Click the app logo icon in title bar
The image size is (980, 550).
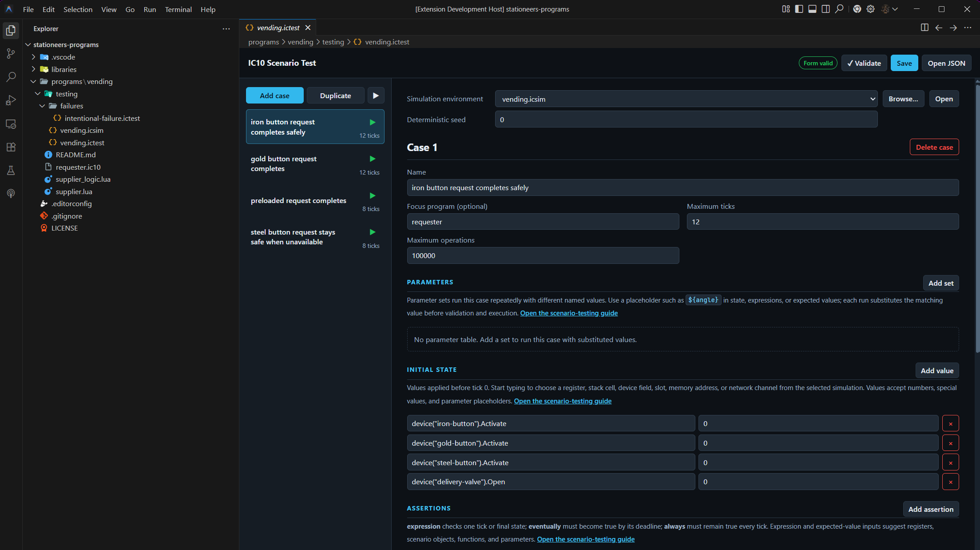[8, 9]
